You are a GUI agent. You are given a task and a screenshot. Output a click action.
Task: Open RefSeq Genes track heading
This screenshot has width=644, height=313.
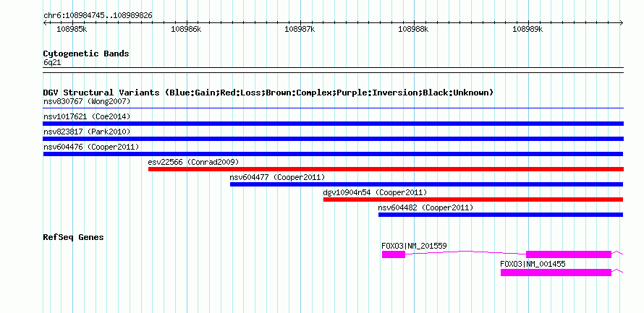click(x=73, y=237)
